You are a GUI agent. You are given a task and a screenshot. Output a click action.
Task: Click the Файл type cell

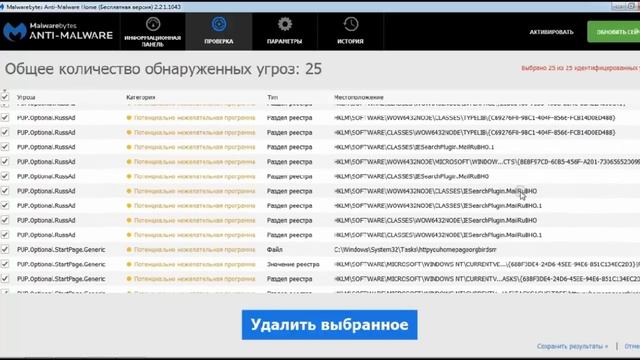pyautogui.click(x=275, y=249)
